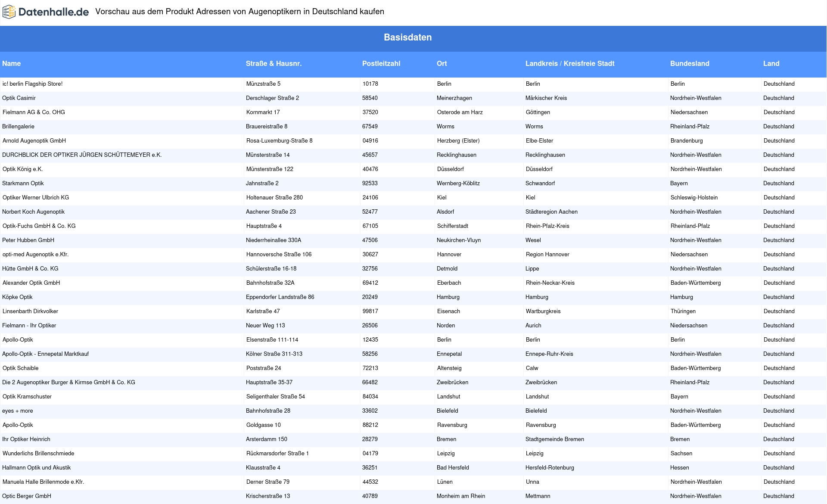
Task: Click the city 'Neukirchen-Vluyn'
Action: (459, 240)
